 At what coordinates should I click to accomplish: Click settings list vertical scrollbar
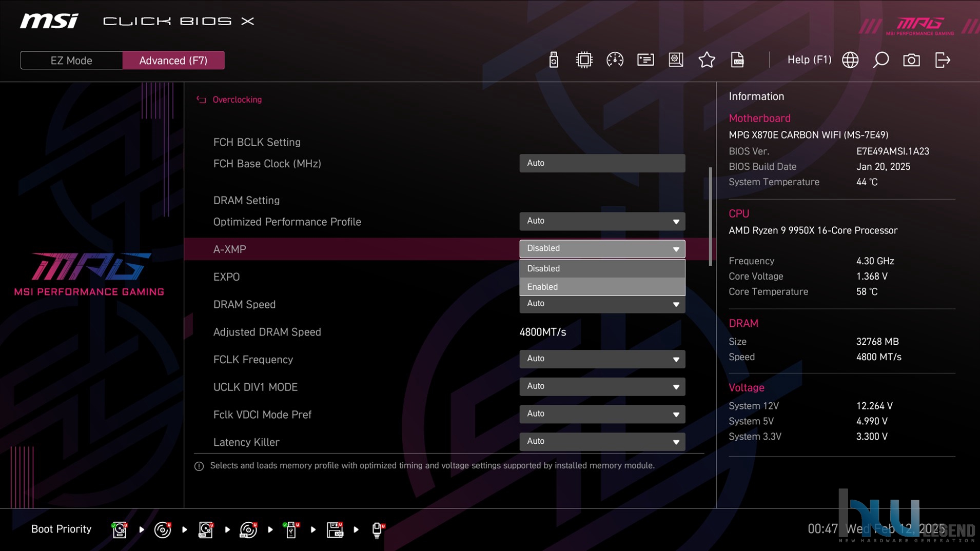(x=711, y=216)
